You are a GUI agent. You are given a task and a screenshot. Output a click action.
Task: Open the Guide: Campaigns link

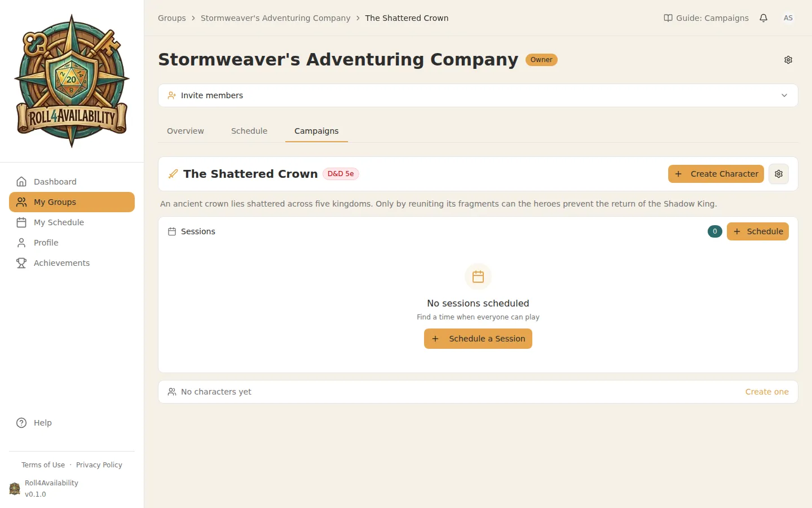pyautogui.click(x=706, y=18)
